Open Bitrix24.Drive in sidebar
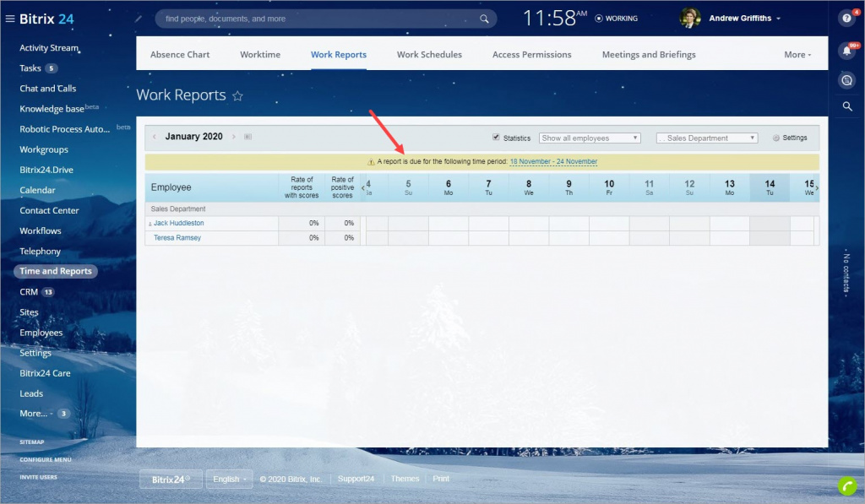 (46, 170)
